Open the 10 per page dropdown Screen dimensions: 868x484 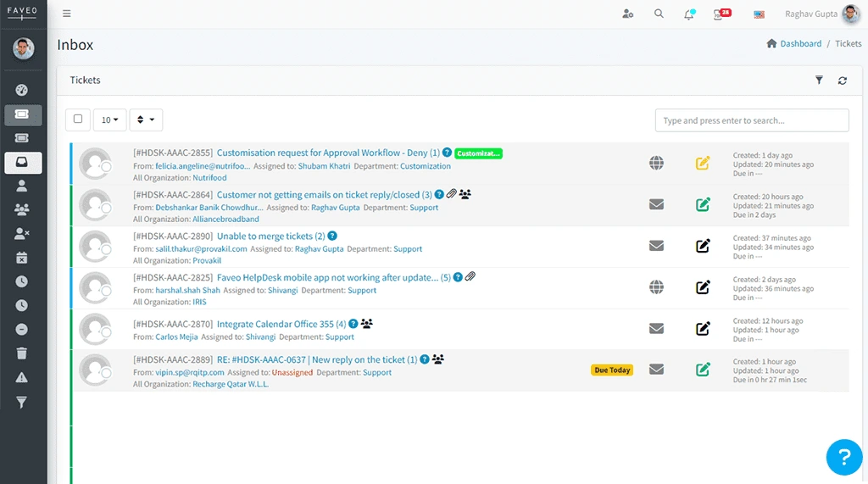pos(109,120)
